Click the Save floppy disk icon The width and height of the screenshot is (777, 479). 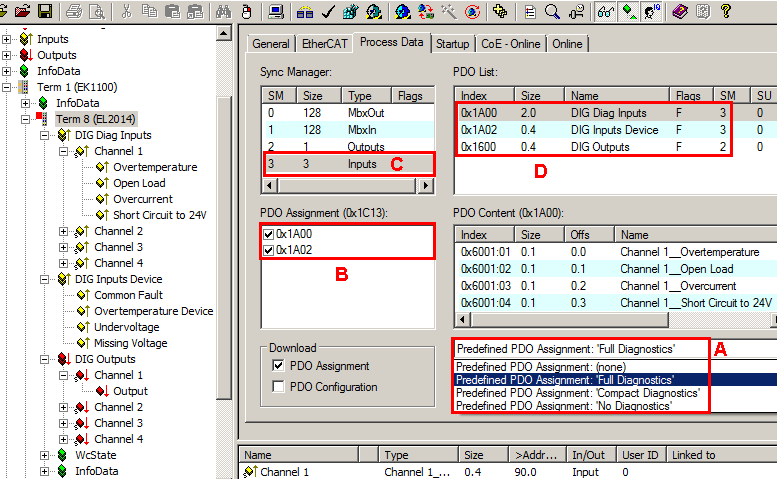[x=45, y=11]
